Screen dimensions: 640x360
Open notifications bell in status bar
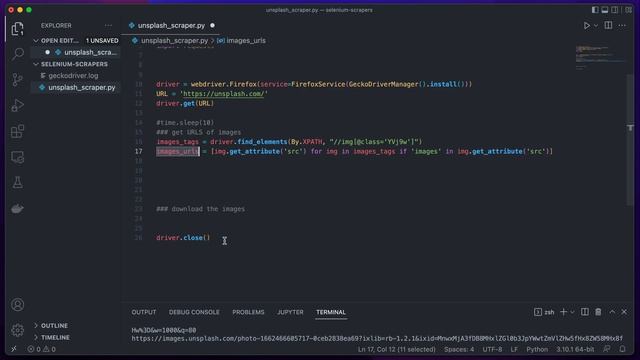tap(622, 349)
